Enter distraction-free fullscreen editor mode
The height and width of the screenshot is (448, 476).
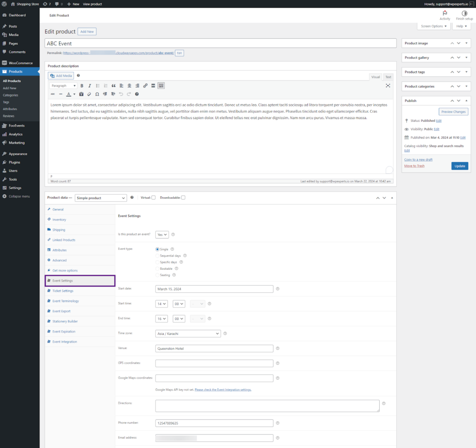388,86
